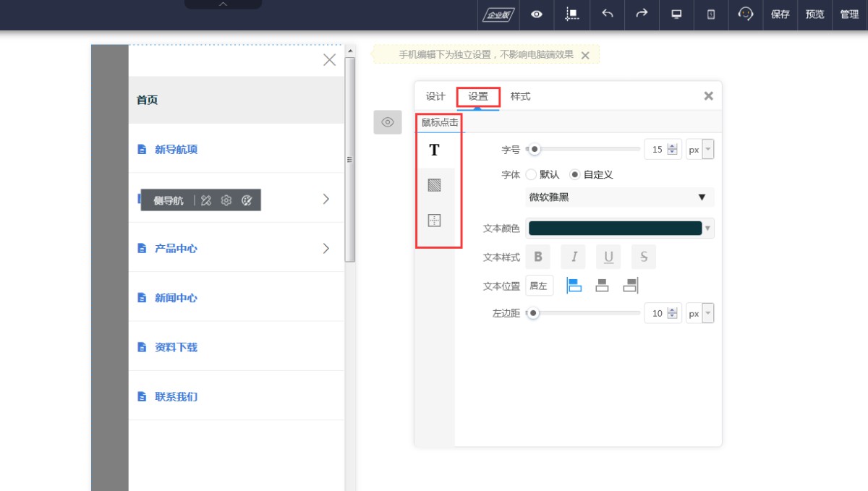The width and height of the screenshot is (868, 491).
Task: Select the hatched background settings icon
Action: pos(434,185)
